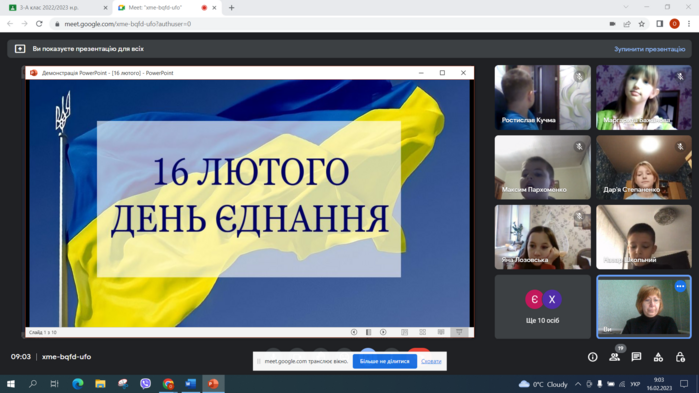The width and height of the screenshot is (699, 393).
Task: Switch to PowerPoint on the taskbar
Action: coord(213,384)
